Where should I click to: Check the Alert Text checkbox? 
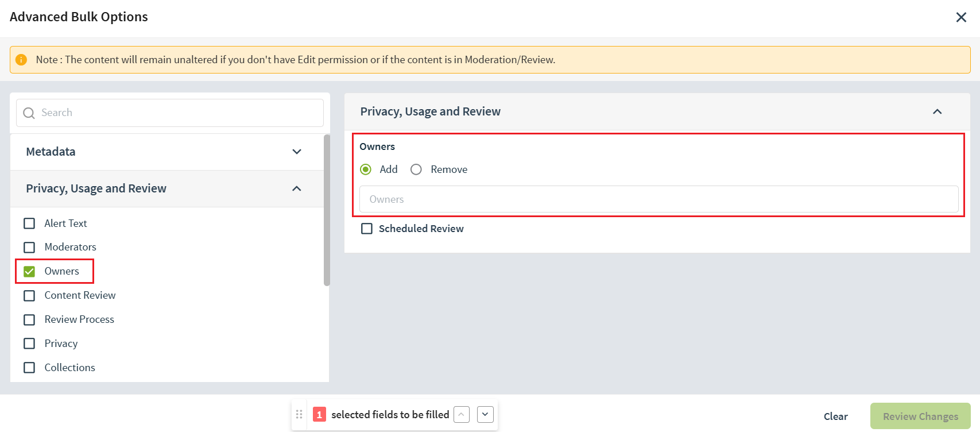[x=29, y=223]
